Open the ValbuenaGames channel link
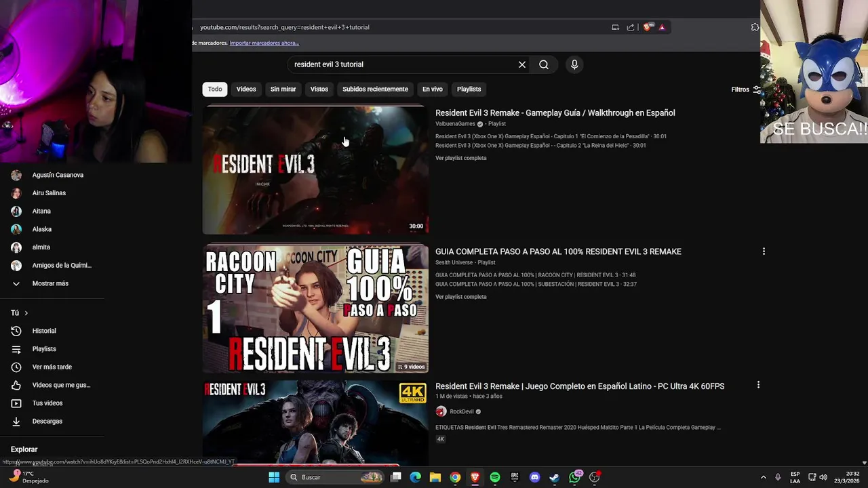The width and height of the screenshot is (868, 488). pos(455,124)
